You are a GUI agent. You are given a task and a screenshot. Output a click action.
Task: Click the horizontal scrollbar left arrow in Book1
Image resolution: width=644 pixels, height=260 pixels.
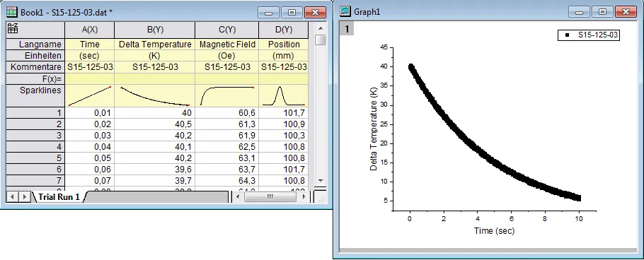(x=238, y=197)
